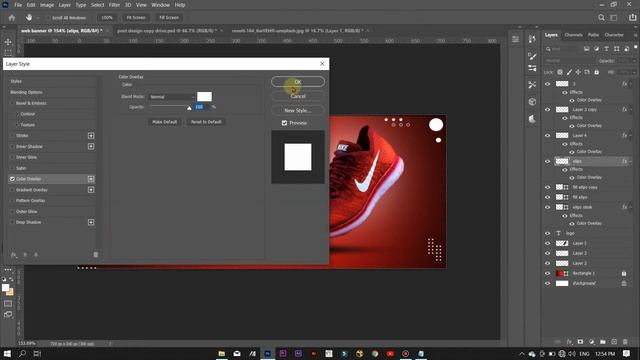Screen dimensions: 640x360
Task: Click the lock position icon
Action: [578, 72]
